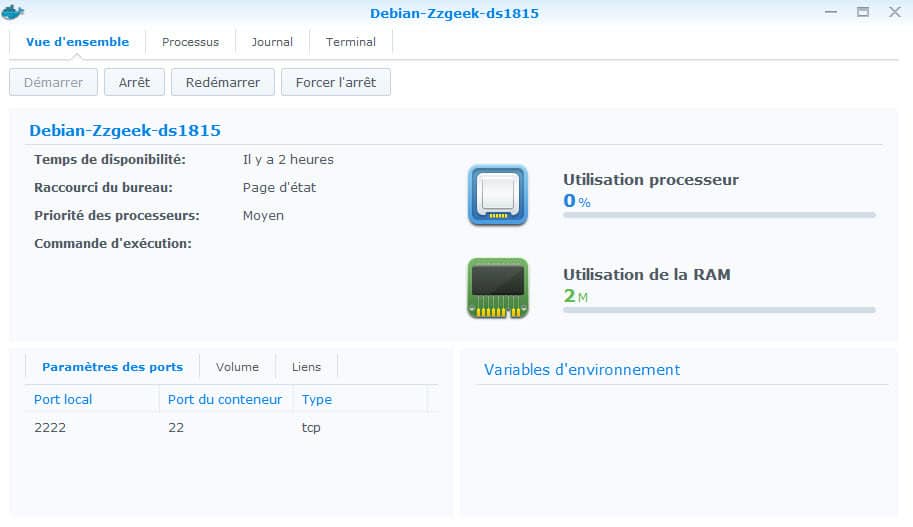This screenshot has height=527, width=913.
Task: Click the Docker whale icon in title bar
Action: pyautogui.click(x=12, y=12)
